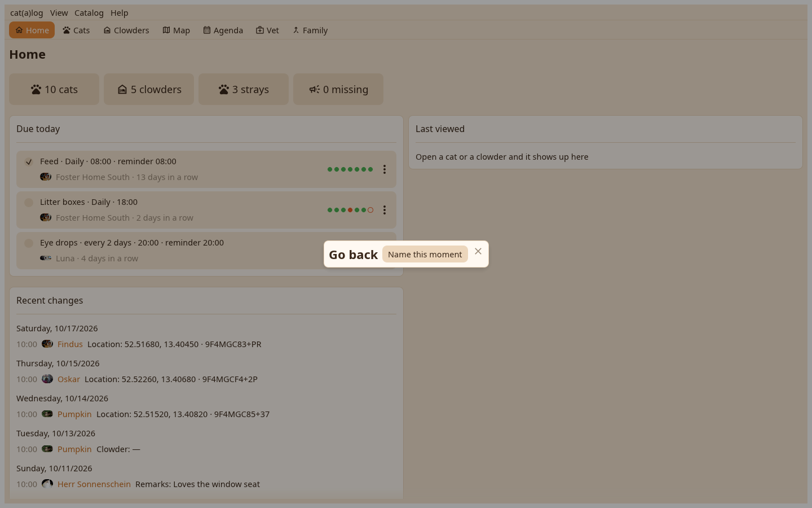Dismiss the Go back popup
The image size is (812, 508).
point(478,252)
